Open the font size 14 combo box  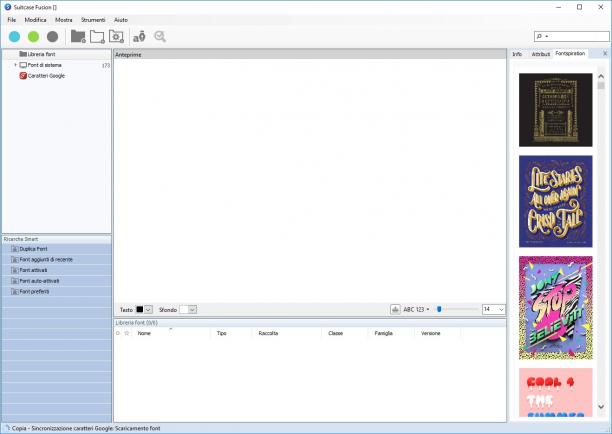click(494, 309)
